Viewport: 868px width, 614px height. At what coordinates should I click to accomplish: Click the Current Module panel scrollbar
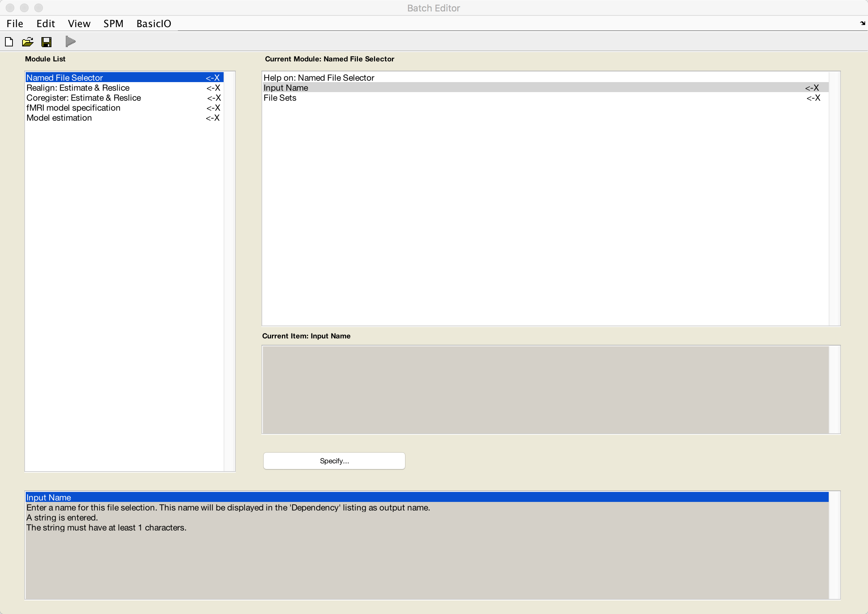click(834, 198)
